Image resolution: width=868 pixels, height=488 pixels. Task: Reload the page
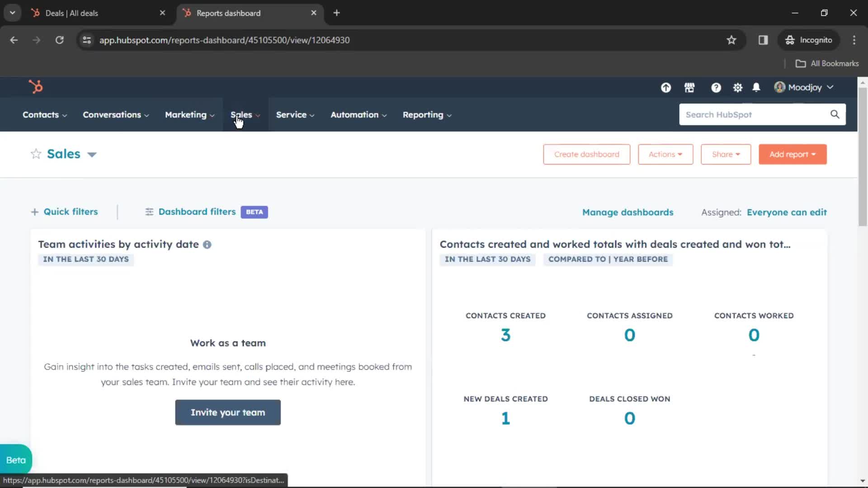(x=60, y=40)
